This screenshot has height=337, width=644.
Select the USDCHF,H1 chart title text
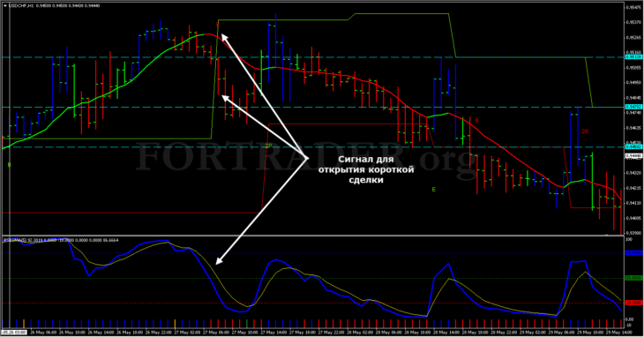(x=21, y=6)
